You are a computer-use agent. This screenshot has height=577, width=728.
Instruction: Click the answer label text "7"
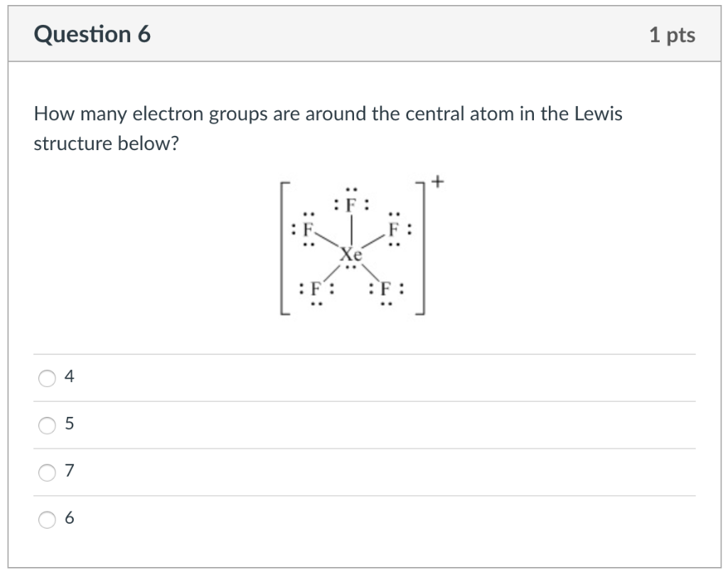[x=69, y=472]
